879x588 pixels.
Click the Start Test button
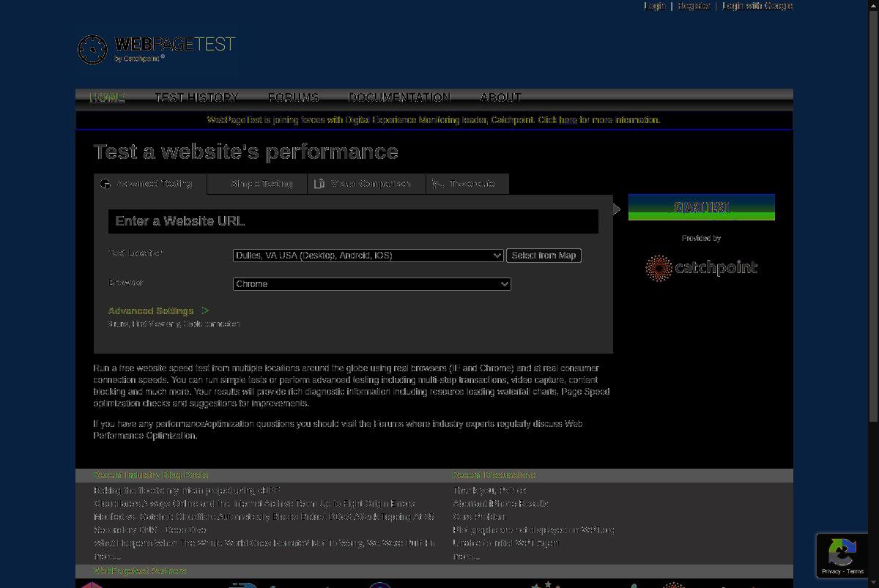pos(702,207)
